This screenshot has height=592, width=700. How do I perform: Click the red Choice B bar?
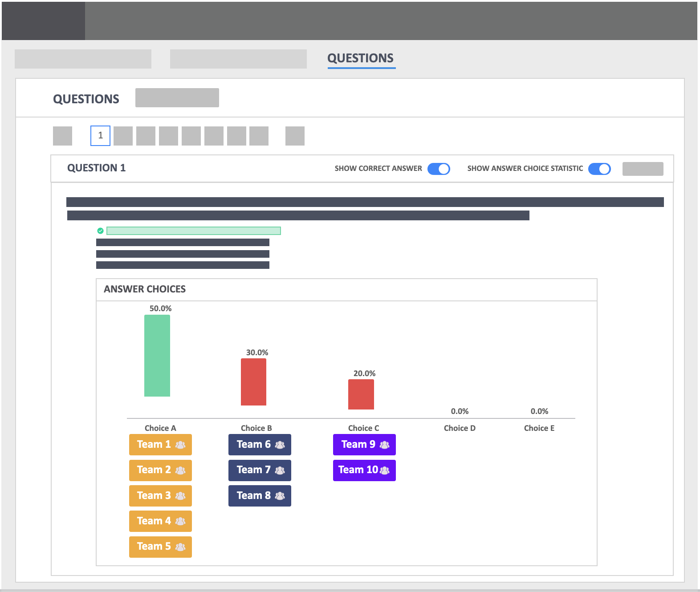pos(253,382)
